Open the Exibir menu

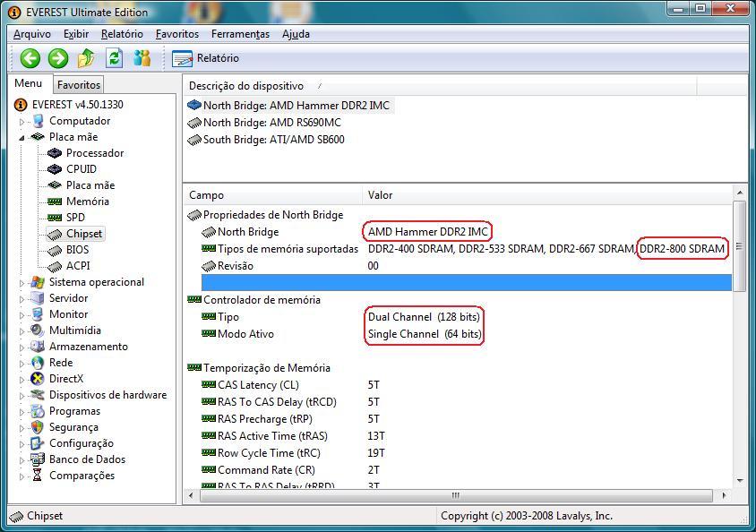pos(76,34)
